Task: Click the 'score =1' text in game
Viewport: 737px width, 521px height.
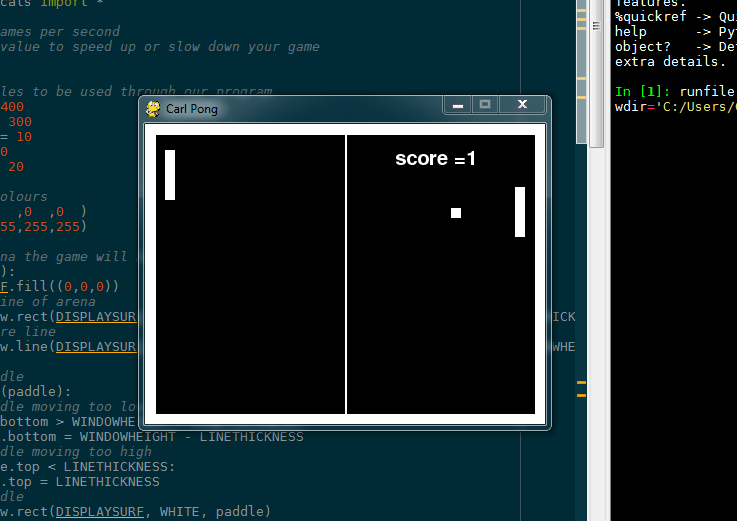Action: pos(435,158)
